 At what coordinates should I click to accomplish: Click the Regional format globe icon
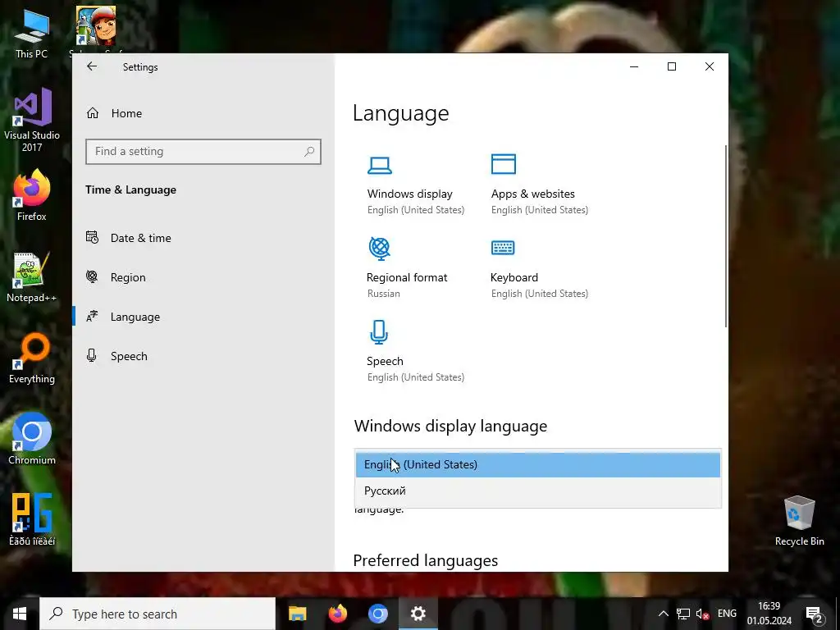pyautogui.click(x=380, y=249)
